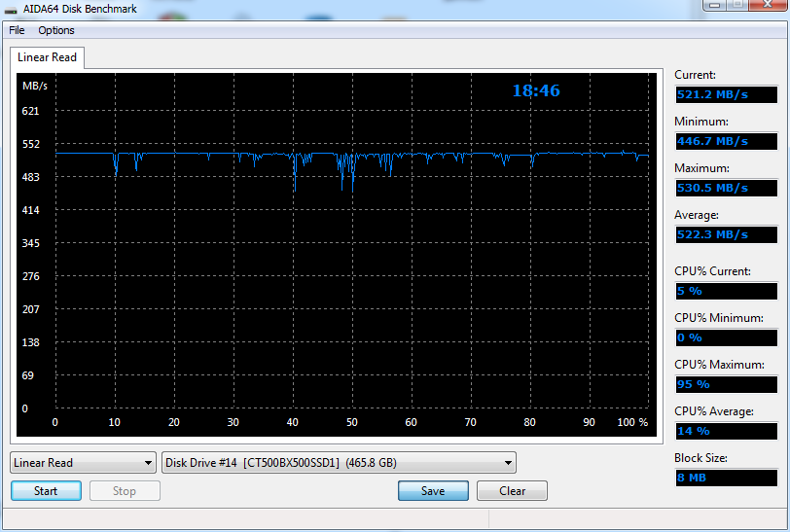Click the AIDA64 Disk Benchmark title text
Screen dimensions: 790x532
click(80, 9)
